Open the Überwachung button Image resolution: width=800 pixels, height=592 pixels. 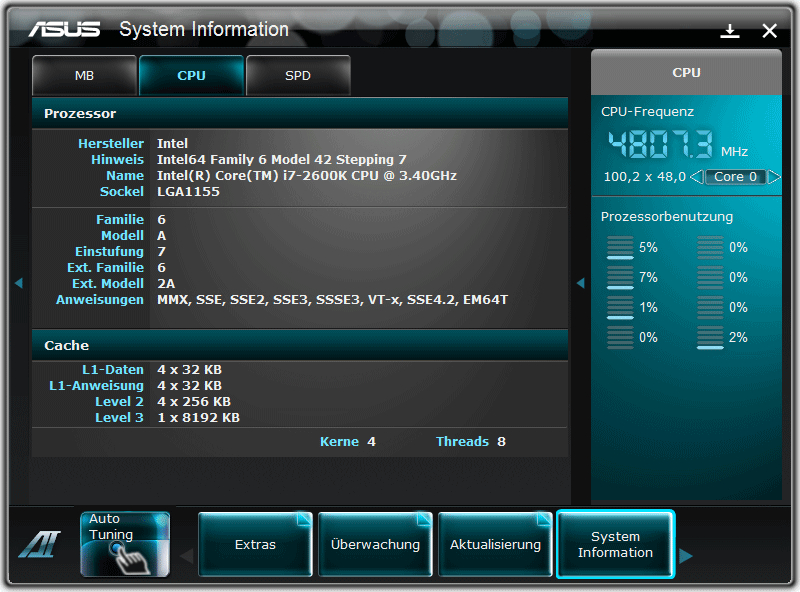[376, 545]
